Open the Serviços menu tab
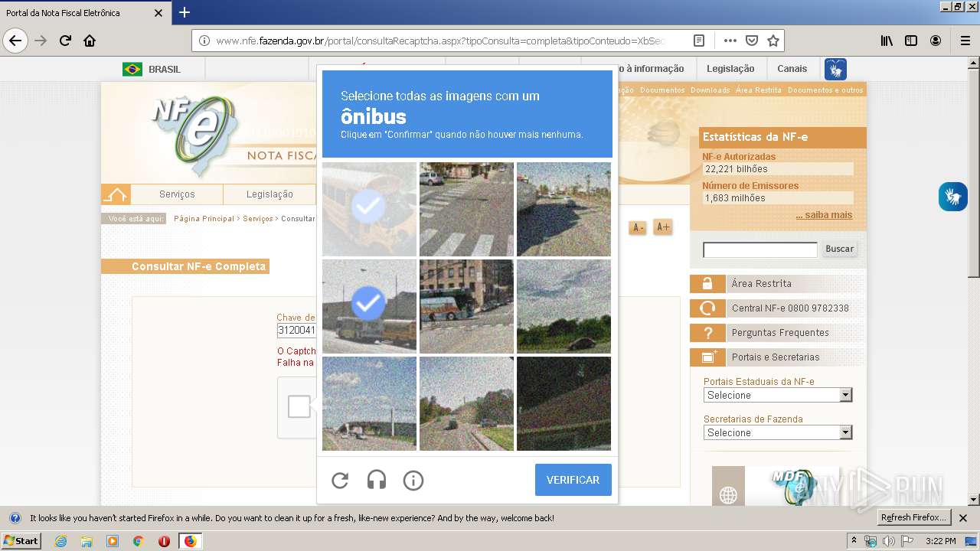Image resolution: width=980 pixels, height=551 pixels. (177, 194)
